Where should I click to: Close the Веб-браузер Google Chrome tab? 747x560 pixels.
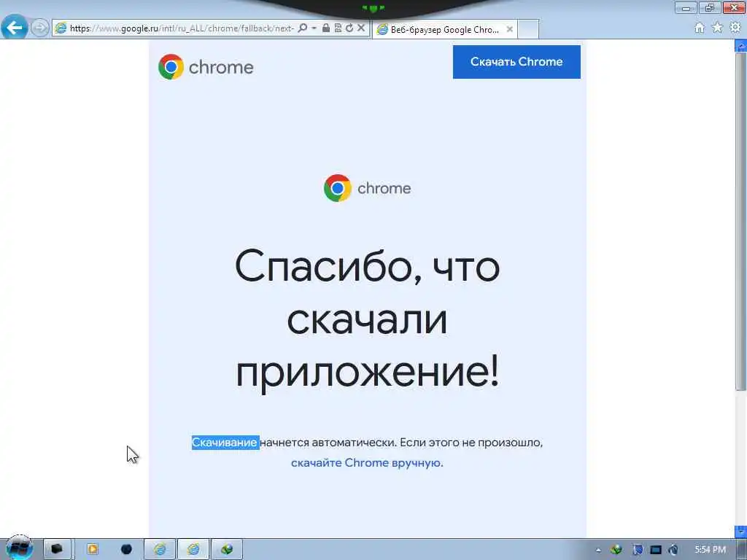(509, 29)
